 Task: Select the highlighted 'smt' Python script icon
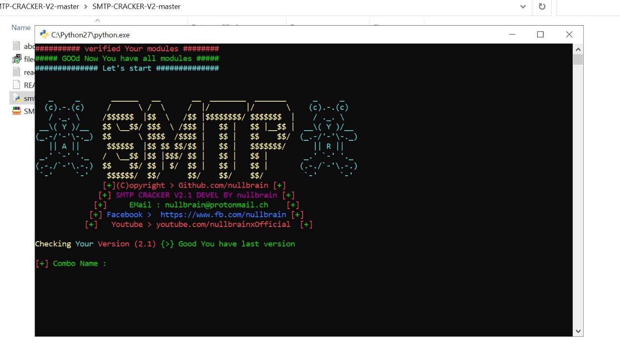[16, 98]
